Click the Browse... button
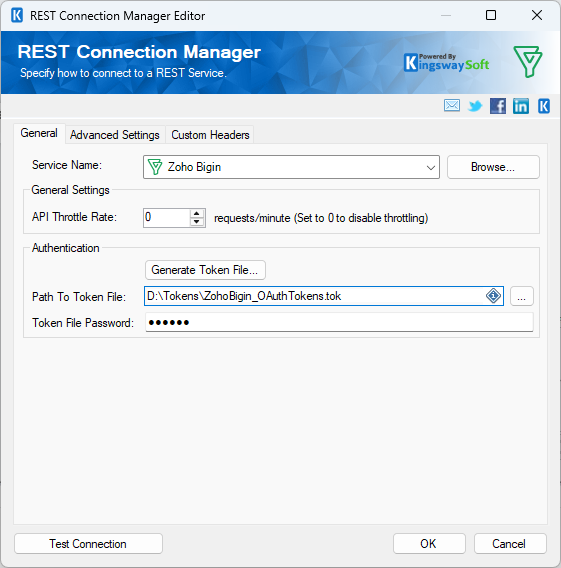The height and width of the screenshot is (568, 561). (493, 167)
